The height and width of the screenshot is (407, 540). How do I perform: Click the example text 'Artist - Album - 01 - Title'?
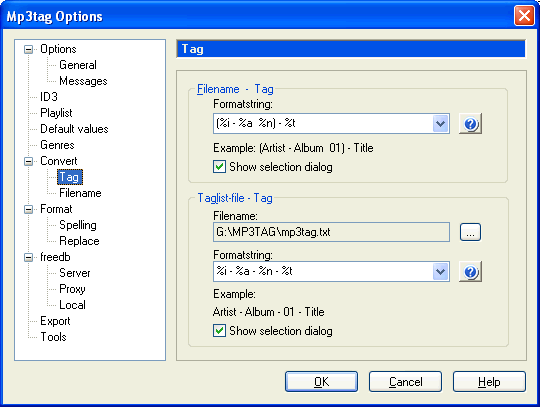coord(269,312)
